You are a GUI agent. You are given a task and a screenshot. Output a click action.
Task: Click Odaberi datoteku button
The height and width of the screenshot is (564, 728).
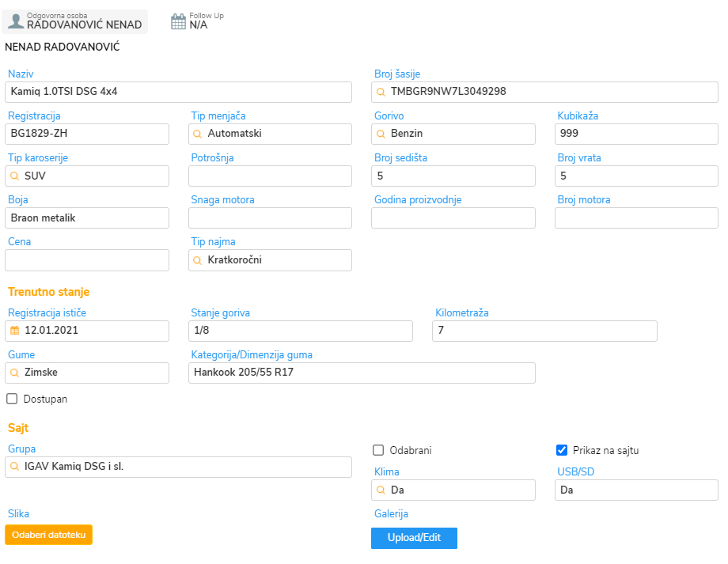tap(49, 535)
